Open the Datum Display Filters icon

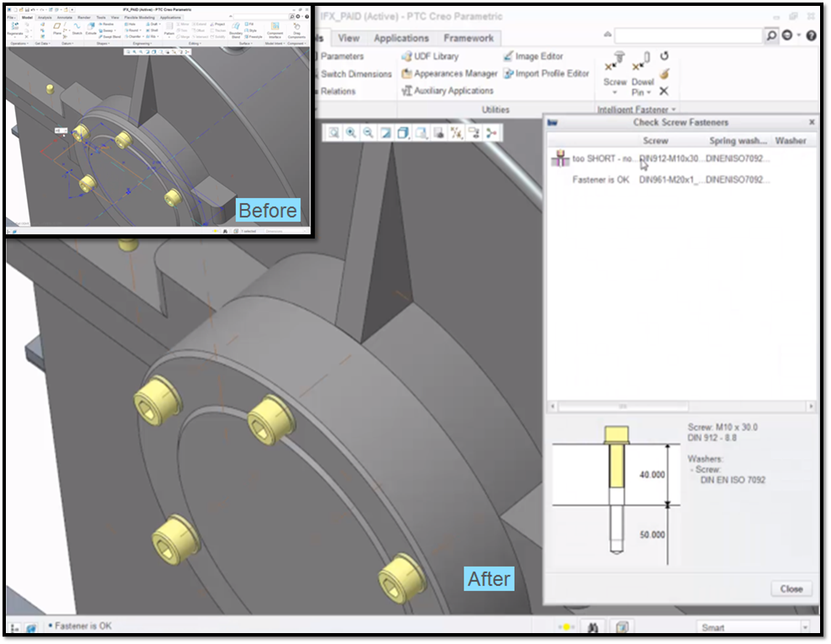pos(456,133)
